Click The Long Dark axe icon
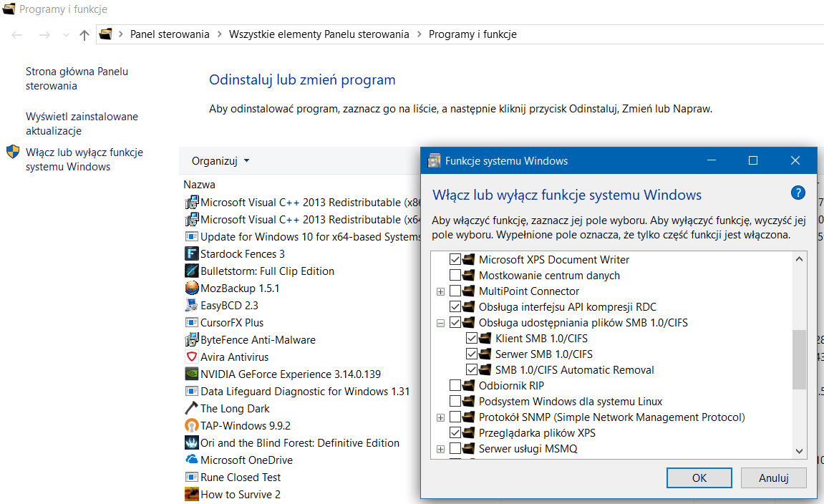 click(x=192, y=408)
